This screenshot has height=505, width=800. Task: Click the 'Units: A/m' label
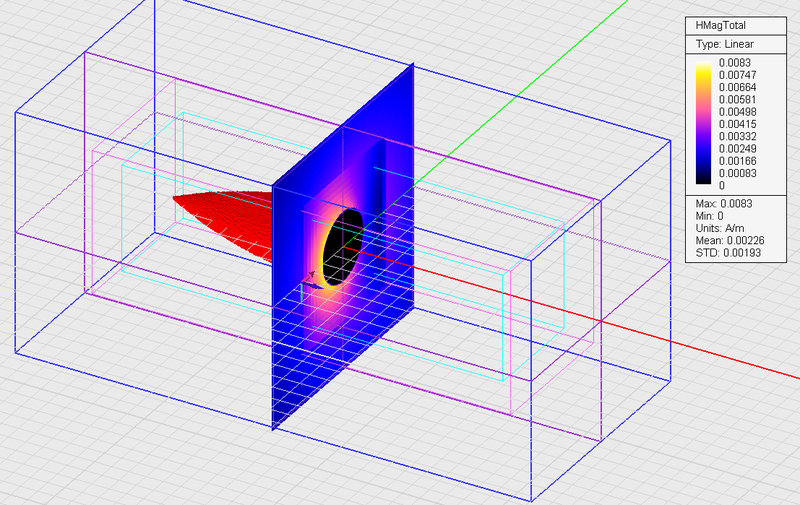719,228
